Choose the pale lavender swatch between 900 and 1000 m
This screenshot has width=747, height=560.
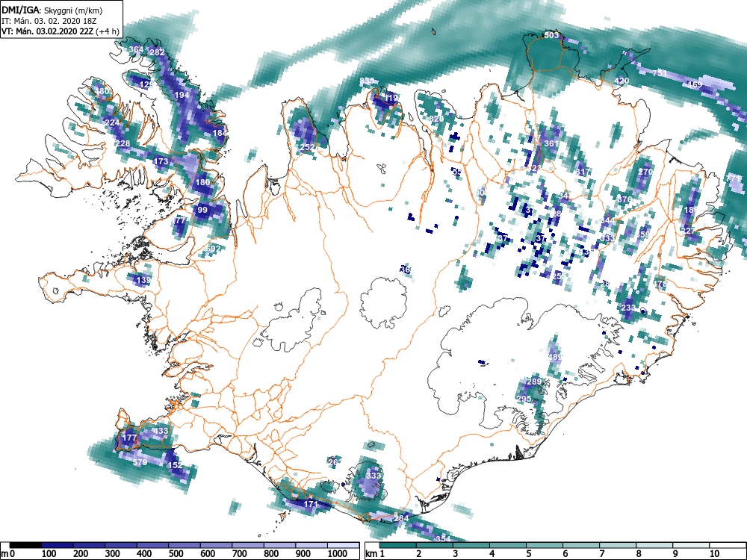311,545
